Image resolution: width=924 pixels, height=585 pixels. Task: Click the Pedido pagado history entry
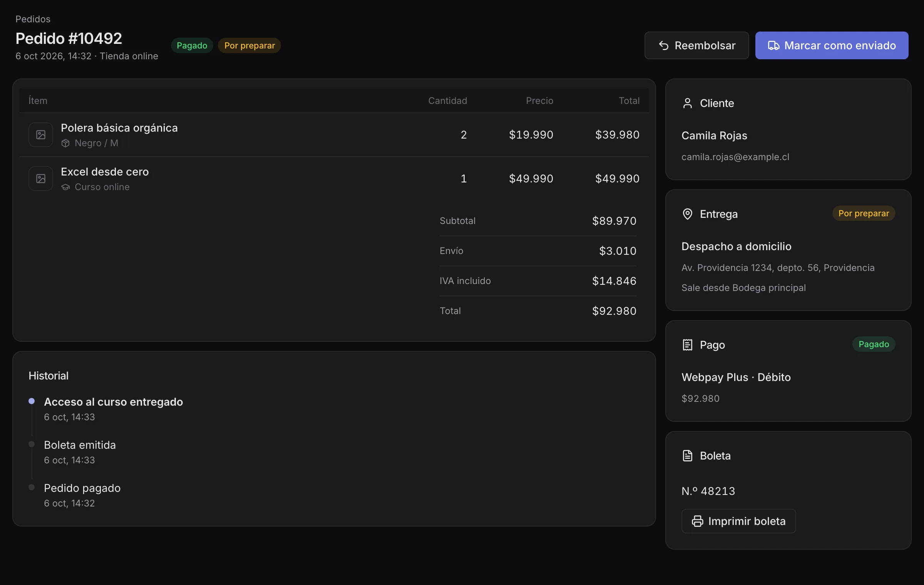point(82,488)
